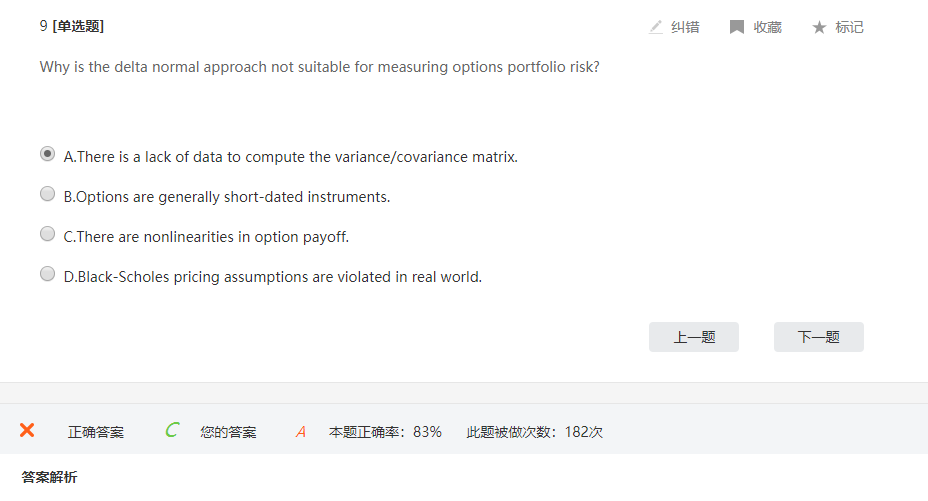
Task: Click the 纠错 text link
Action: click(x=685, y=27)
